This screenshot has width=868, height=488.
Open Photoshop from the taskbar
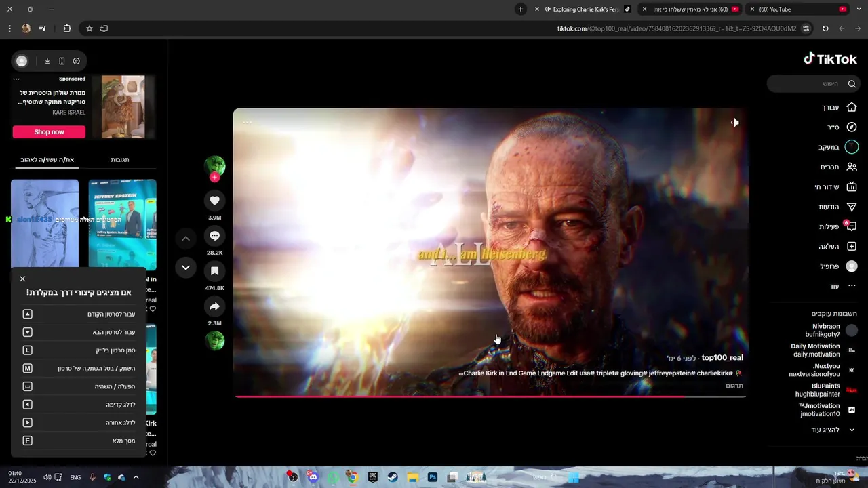click(x=432, y=477)
